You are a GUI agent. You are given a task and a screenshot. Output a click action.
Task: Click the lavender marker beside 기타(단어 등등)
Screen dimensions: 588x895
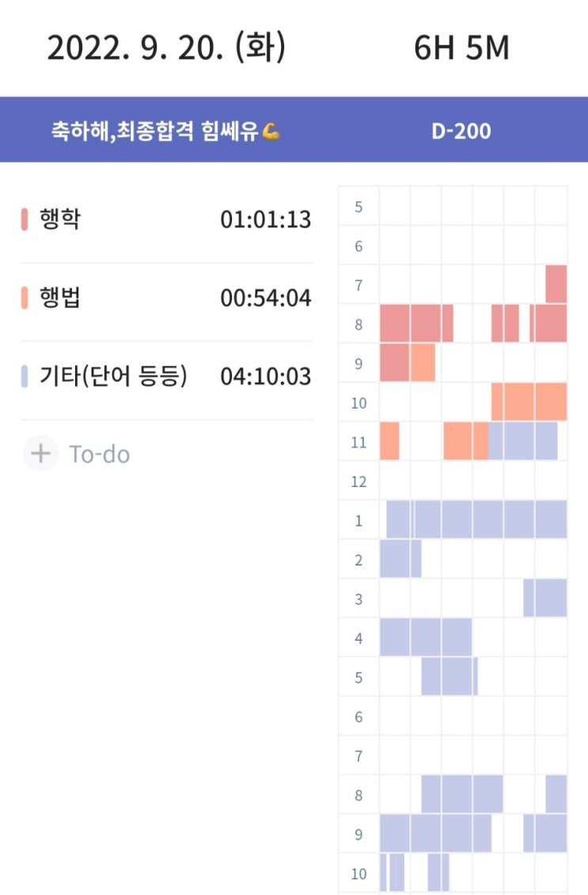click(x=25, y=376)
